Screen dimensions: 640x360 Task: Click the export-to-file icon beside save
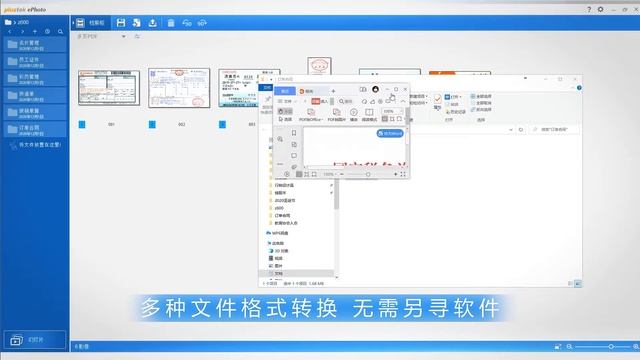click(137, 23)
